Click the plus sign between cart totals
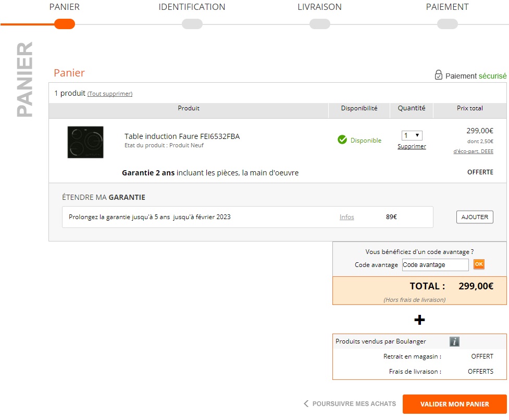Viewport: 509px width, 420px height. [x=419, y=320]
